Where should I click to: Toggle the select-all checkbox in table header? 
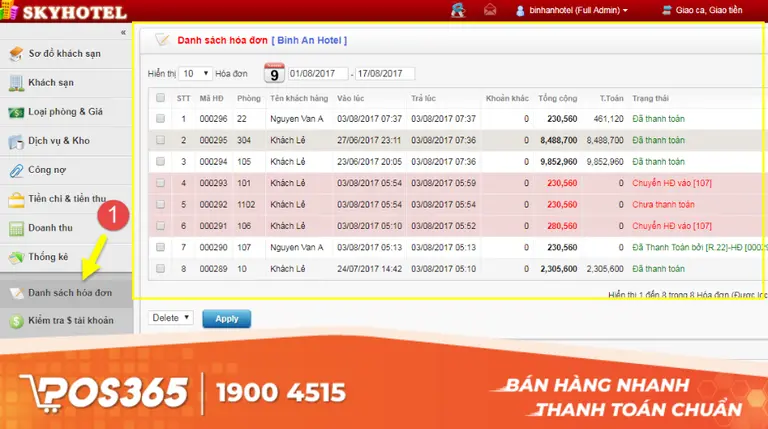click(160, 98)
